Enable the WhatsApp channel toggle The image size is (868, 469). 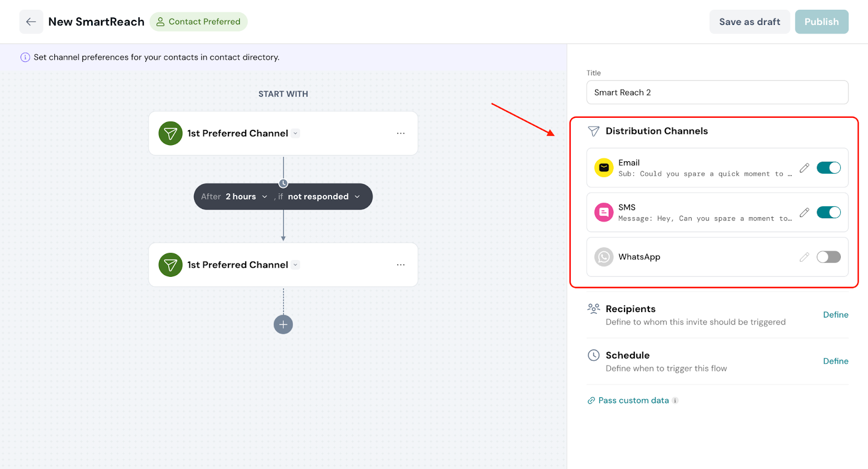pos(828,257)
